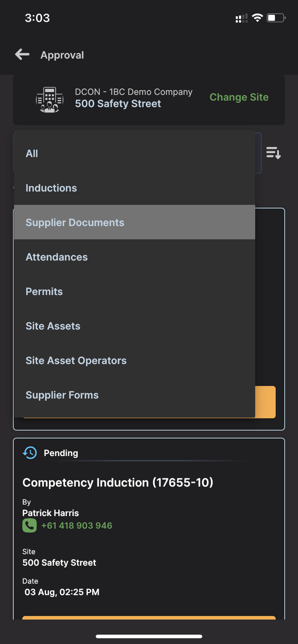Viewport: 298px width, 644px height.
Task: Call phone number +61 418 903 946
Action: pos(76,525)
